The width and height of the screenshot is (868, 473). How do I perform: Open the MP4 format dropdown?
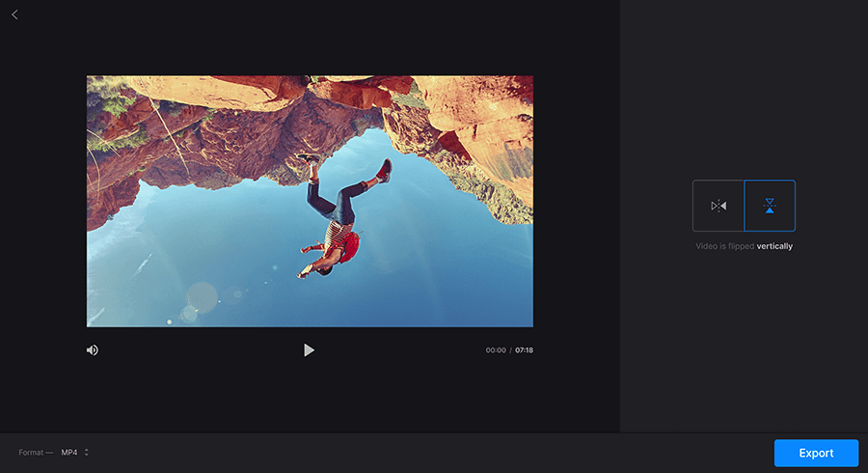tap(74, 453)
